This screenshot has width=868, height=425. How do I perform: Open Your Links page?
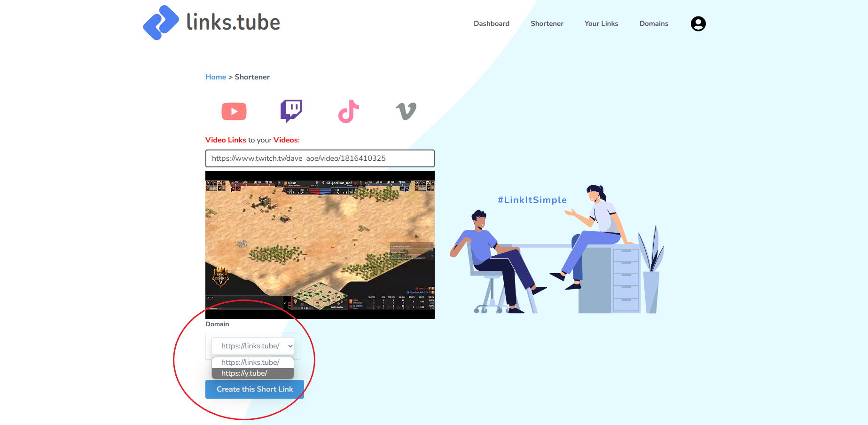click(602, 24)
